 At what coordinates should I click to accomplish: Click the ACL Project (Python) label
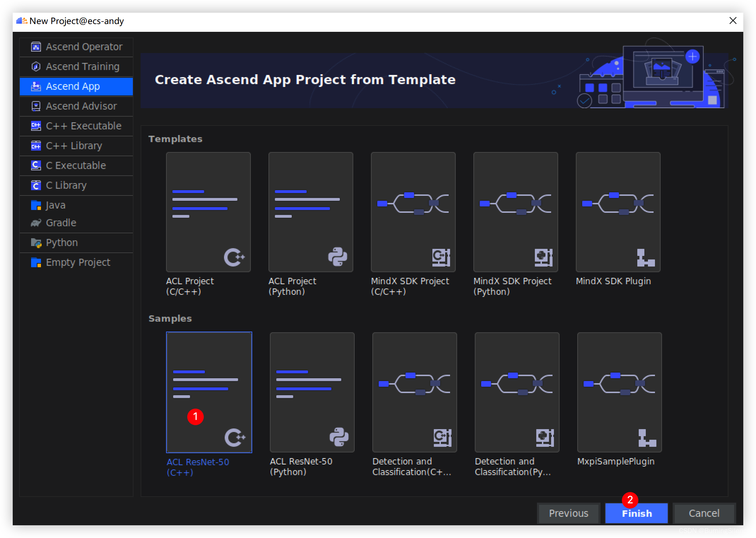293,286
